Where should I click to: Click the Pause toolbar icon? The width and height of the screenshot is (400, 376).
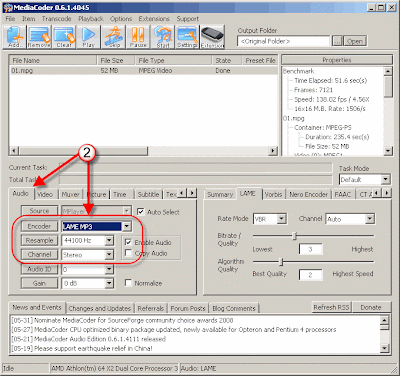point(138,37)
